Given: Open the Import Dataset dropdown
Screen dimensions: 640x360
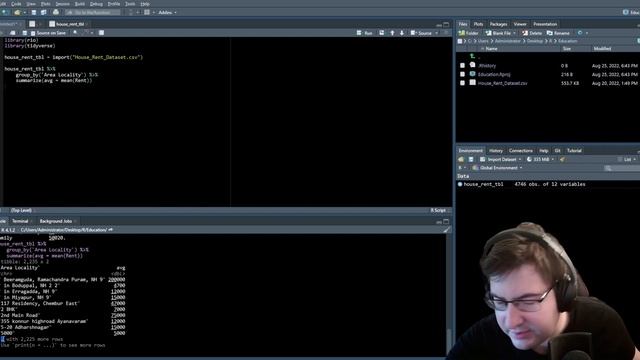Looking at the screenshot, I should pos(501,160).
